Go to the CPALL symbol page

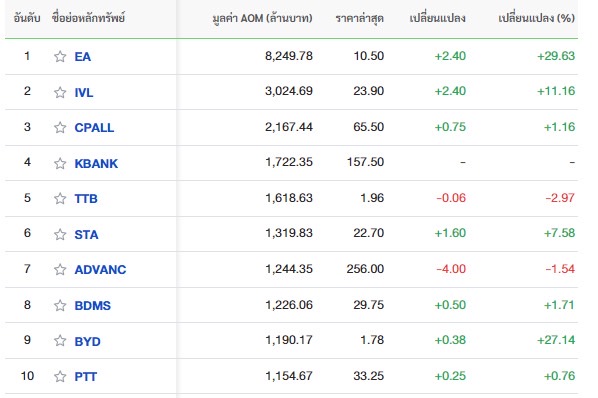coord(94,128)
